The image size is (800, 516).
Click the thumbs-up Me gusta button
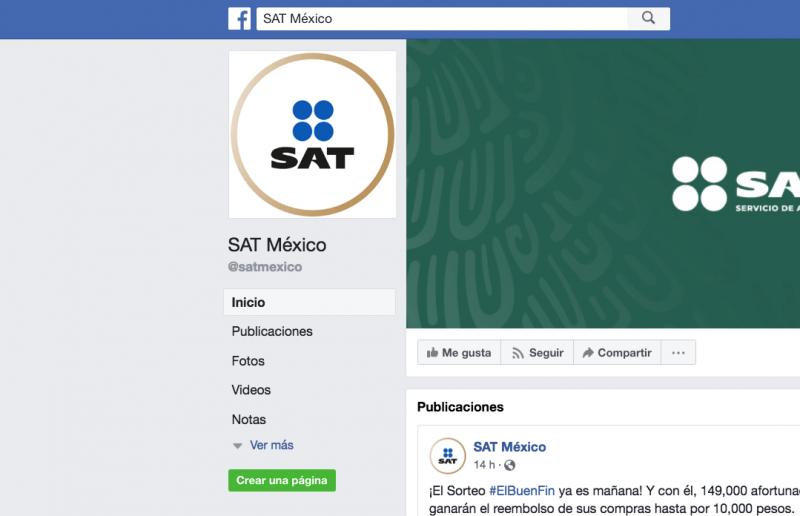click(459, 353)
